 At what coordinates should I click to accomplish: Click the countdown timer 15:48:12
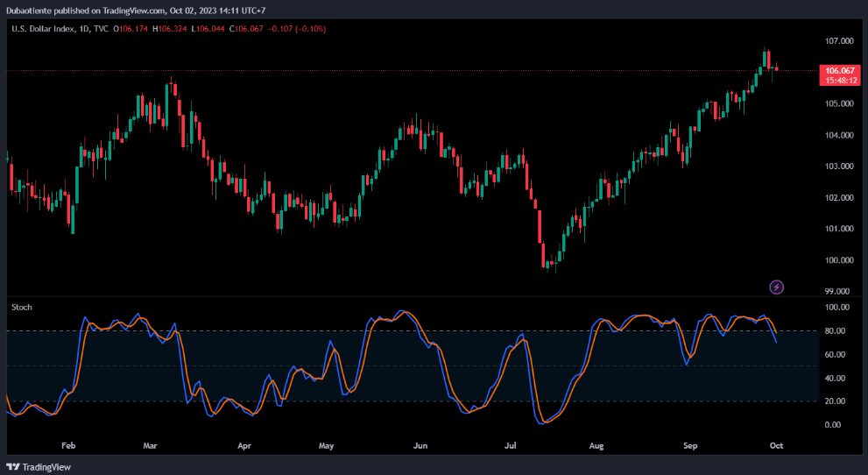(839, 80)
